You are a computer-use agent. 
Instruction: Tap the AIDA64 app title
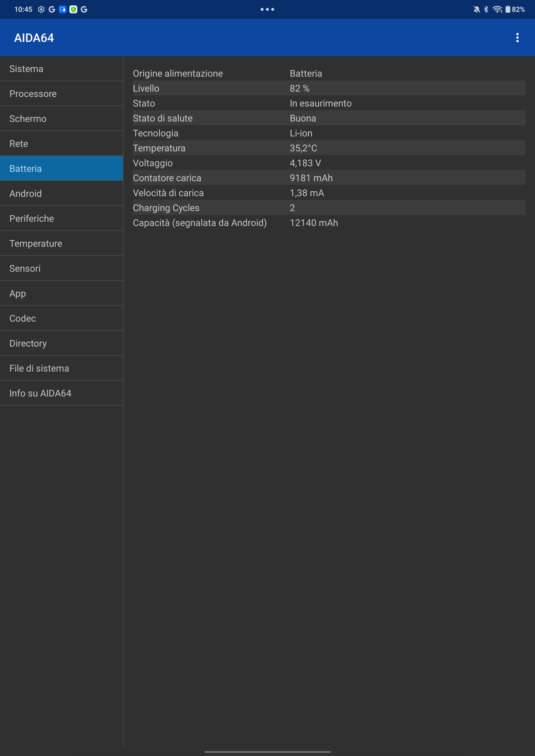click(34, 38)
